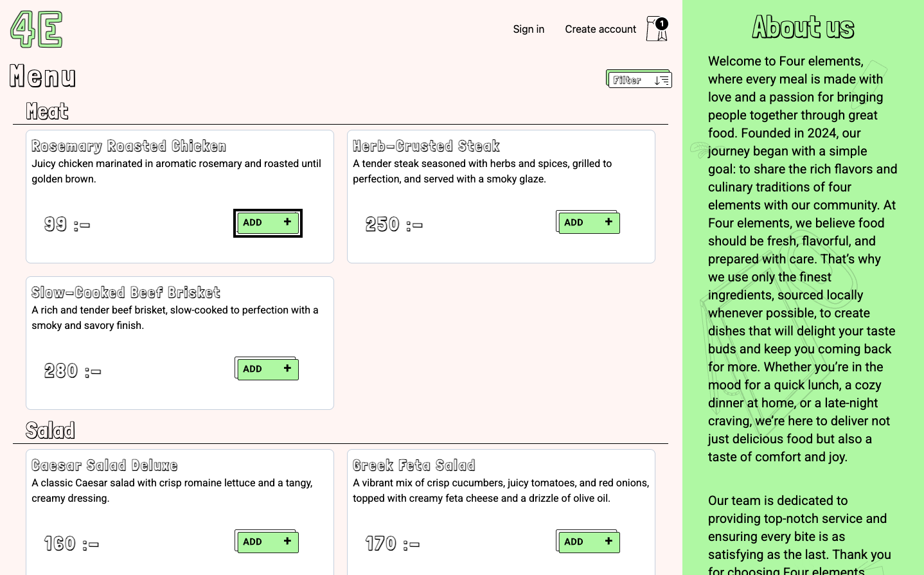
Task: Add Slow-Cooked Beef Brisket to cart
Action: point(267,369)
